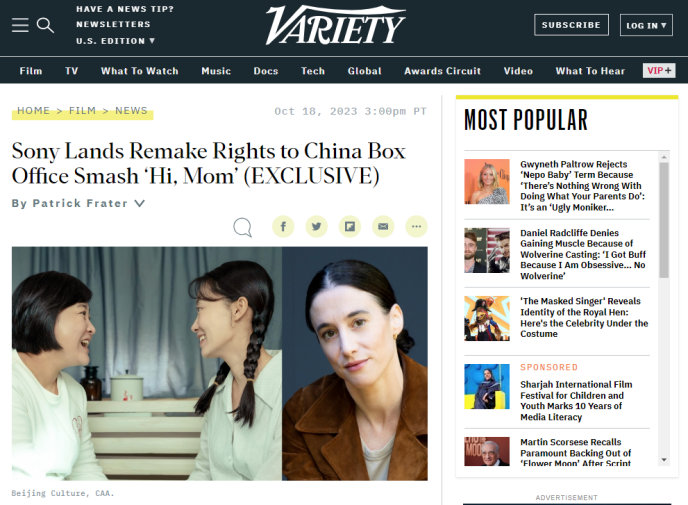Share article on Facebook
The width and height of the screenshot is (688, 505).
click(x=283, y=226)
